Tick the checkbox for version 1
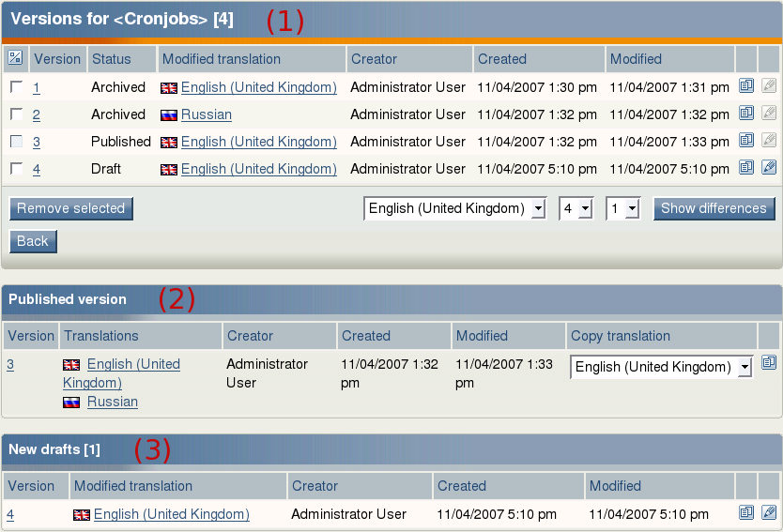 [x=17, y=87]
